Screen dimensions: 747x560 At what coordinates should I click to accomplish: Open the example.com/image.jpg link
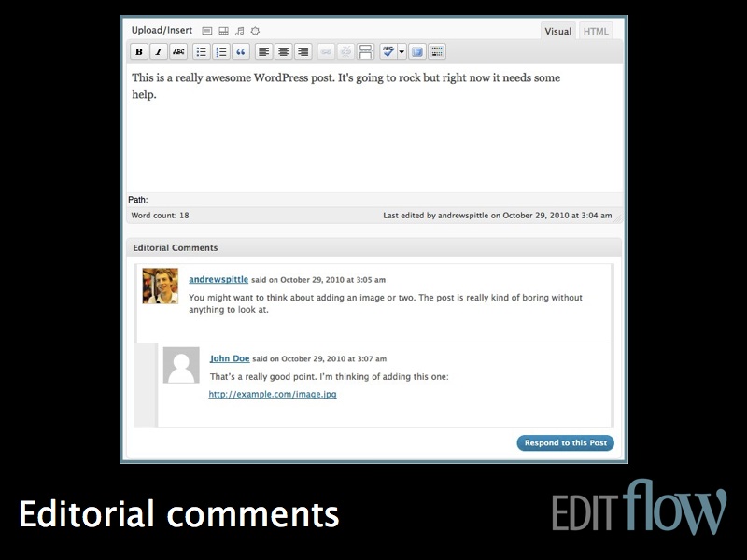click(273, 394)
